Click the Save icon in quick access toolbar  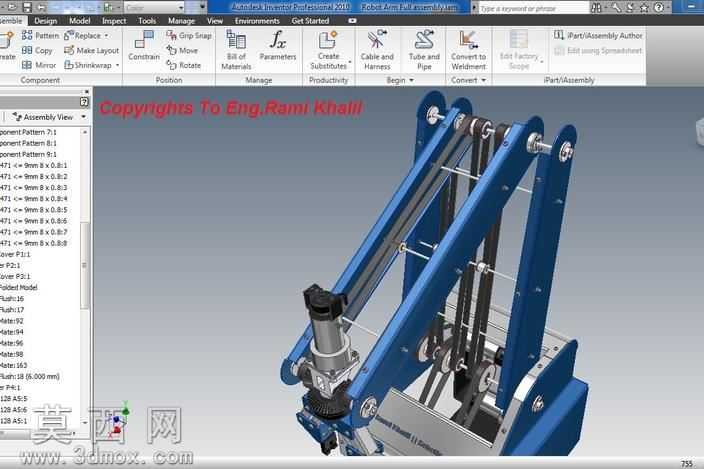27,8
